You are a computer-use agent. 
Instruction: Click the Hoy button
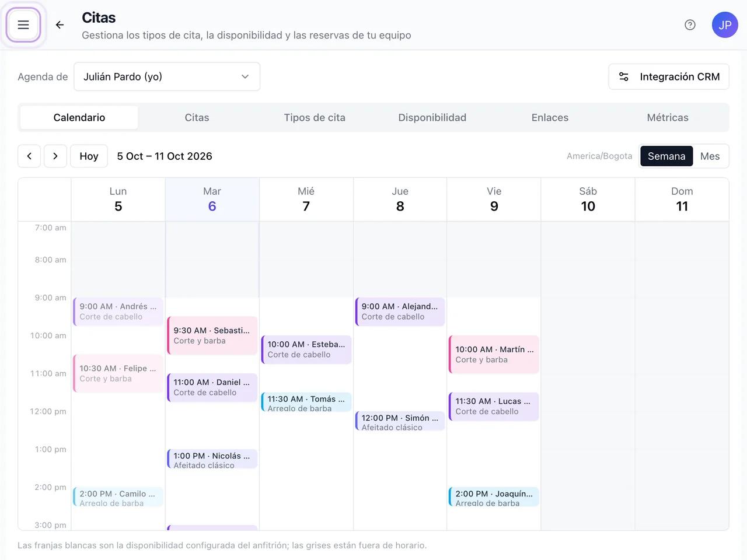point(89,156)
